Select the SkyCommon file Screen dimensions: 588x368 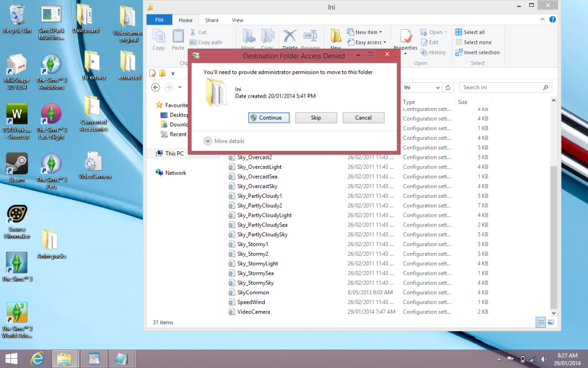[253, 293]
